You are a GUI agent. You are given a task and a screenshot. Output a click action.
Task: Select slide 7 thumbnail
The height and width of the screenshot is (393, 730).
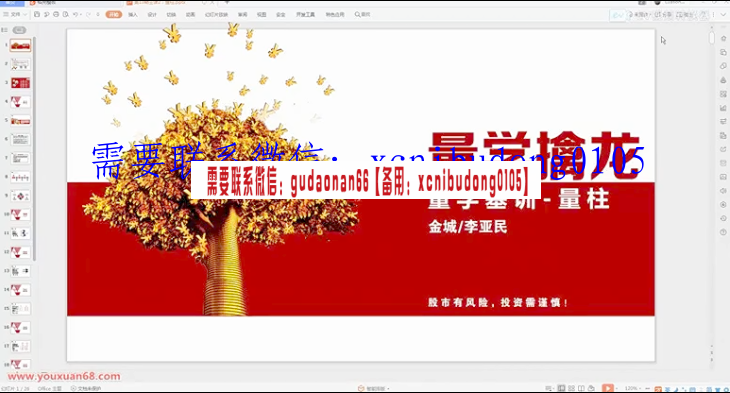[20, 158]
